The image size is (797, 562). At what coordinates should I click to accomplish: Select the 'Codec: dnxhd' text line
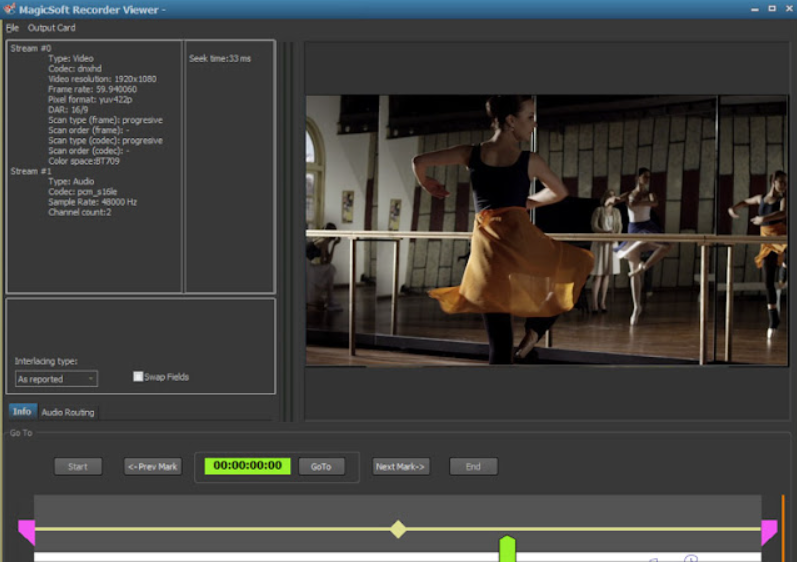[x=75, y=69]
